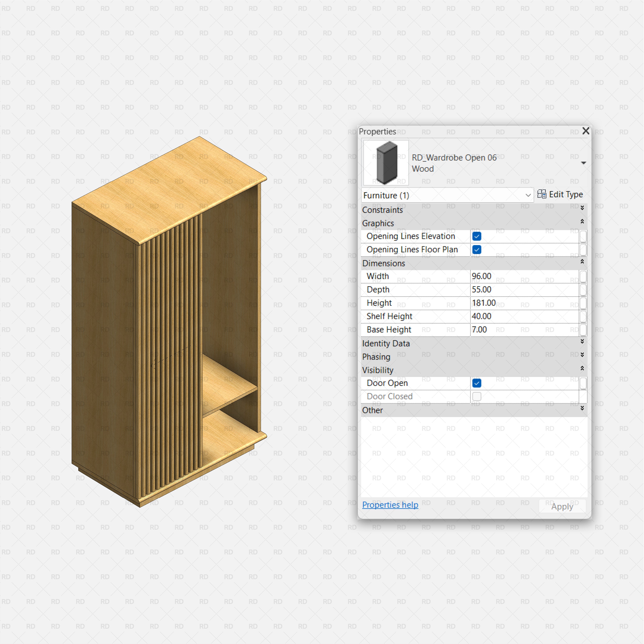This screenshot has height=644, width=644.
Task: Expand the Identity Data section
Action: pyautogui.click(x=582, y=341)
